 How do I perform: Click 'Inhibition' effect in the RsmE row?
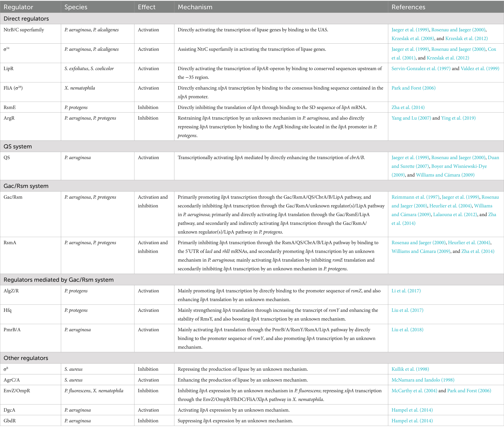[x=148, y=108]
